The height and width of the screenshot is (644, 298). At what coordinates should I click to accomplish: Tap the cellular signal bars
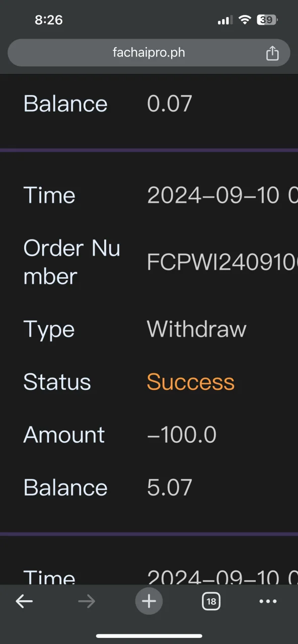[225, 20]
